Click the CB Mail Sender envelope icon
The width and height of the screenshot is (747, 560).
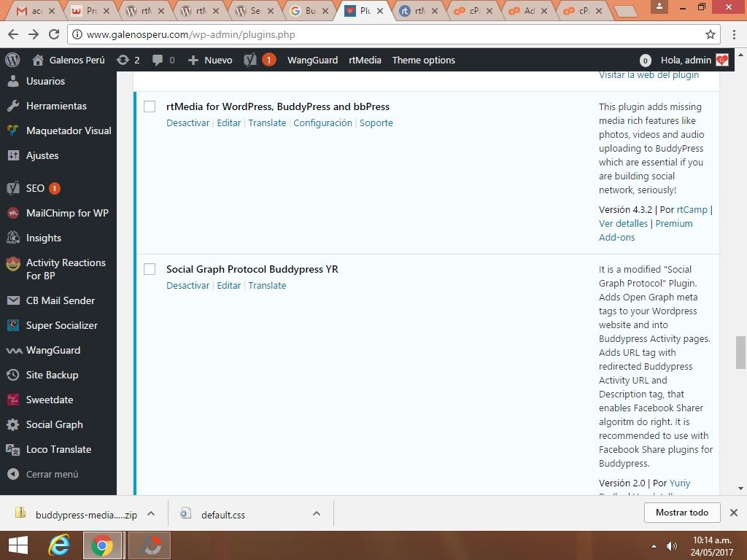pyautogui.click(x=13, y=300)
